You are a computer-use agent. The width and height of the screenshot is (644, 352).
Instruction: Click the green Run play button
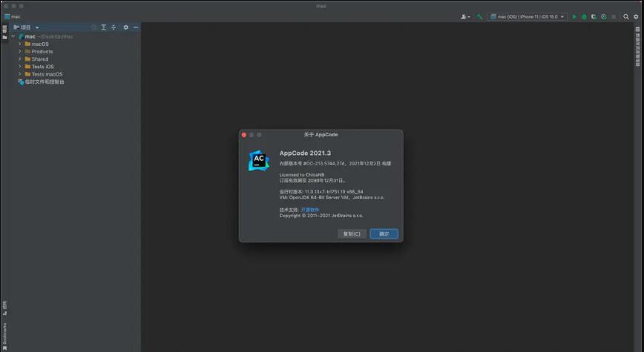point(574,17)
